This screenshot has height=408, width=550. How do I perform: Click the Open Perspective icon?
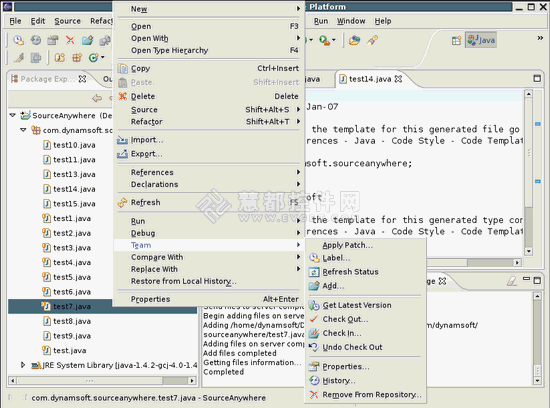pos(456,41)
